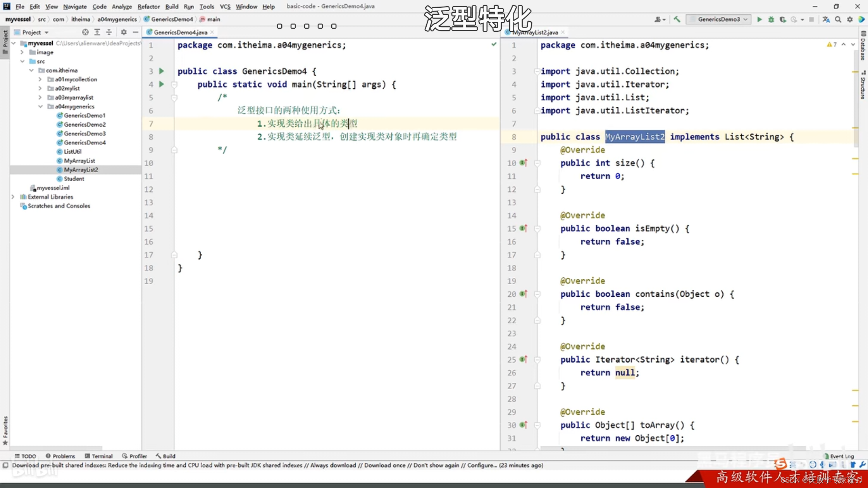Select the Student class in project tree

pos(74,179)
